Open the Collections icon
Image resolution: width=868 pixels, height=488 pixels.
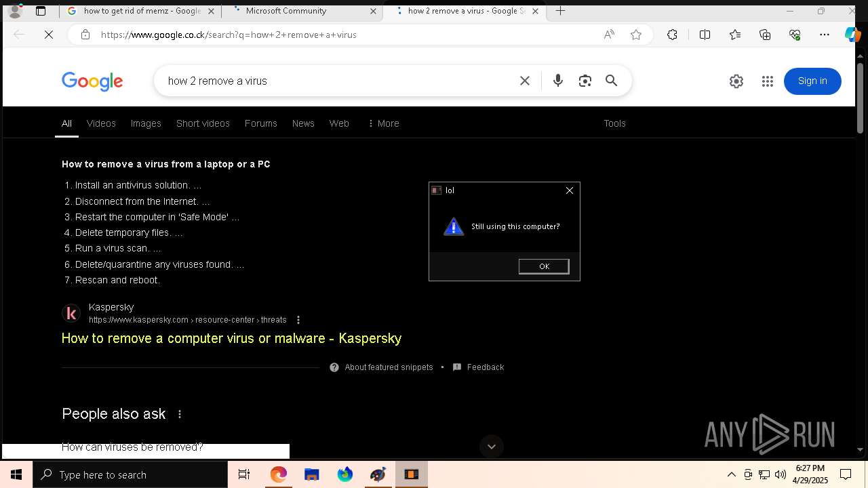pyautogui.click(x=765, y=35)
